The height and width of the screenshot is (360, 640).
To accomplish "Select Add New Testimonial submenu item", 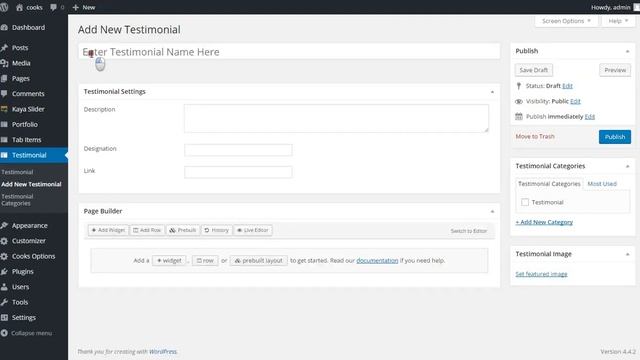I will [31, 184].
